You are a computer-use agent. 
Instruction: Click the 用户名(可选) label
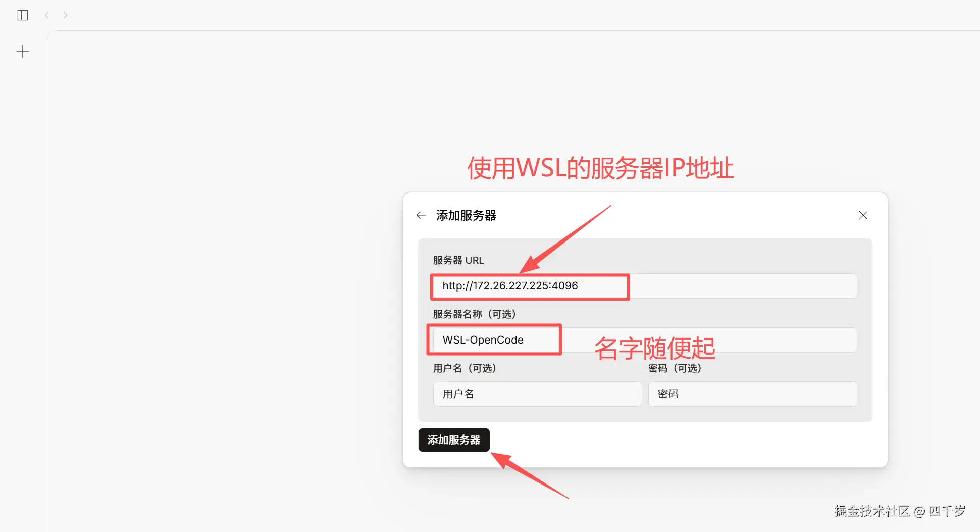point(465,368)
